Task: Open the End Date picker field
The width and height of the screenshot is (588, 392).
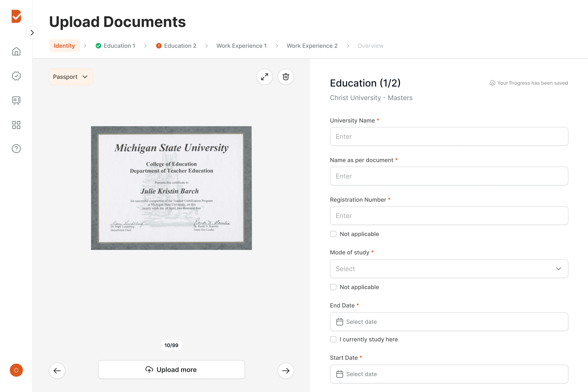Action: click(x=449, y=322)
